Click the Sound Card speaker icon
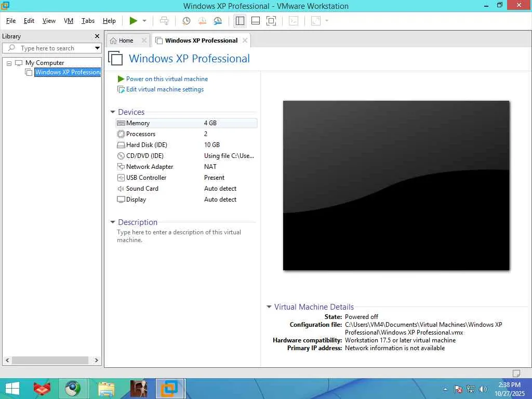The height and width of the screenshot is (399, 532). coord(121,188)
